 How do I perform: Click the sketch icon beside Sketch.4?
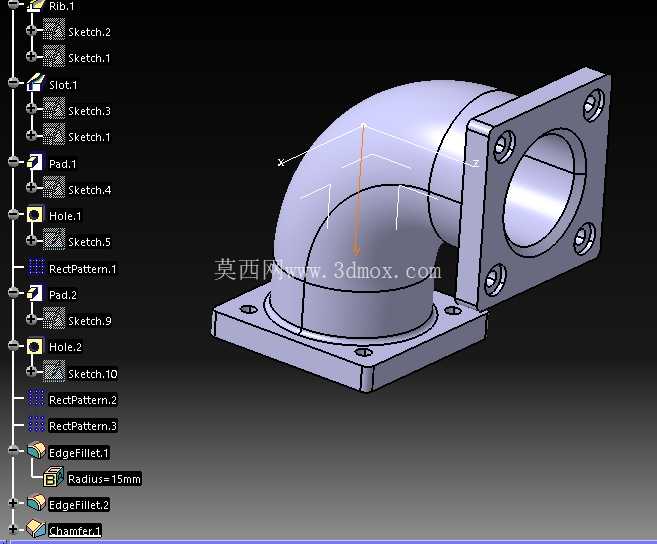(54, 187)
